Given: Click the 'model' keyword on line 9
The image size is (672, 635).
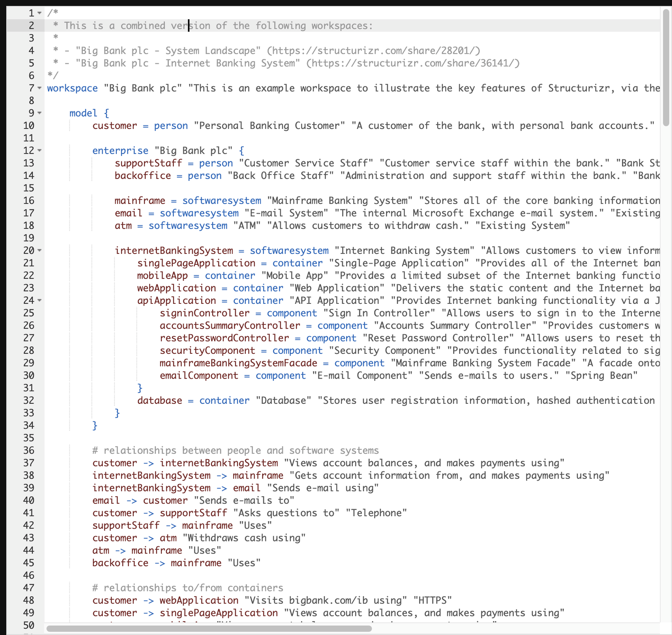Looking at the screenshot, I should click(83, 113).
